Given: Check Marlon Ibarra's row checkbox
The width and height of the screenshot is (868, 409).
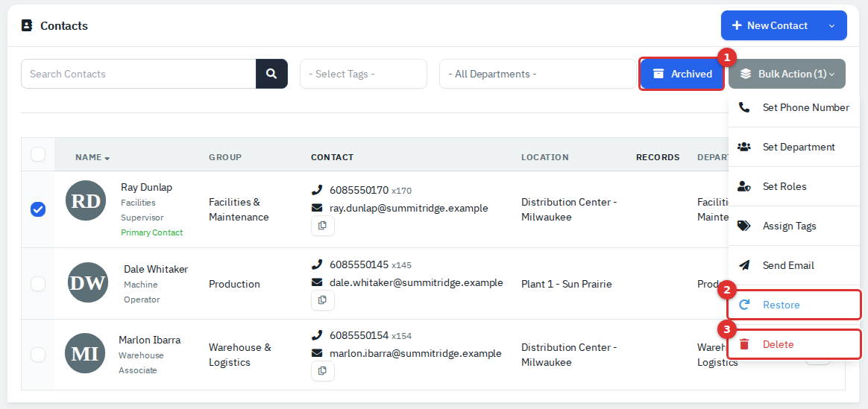Looking at the screenshot, I should coord(38,355).
